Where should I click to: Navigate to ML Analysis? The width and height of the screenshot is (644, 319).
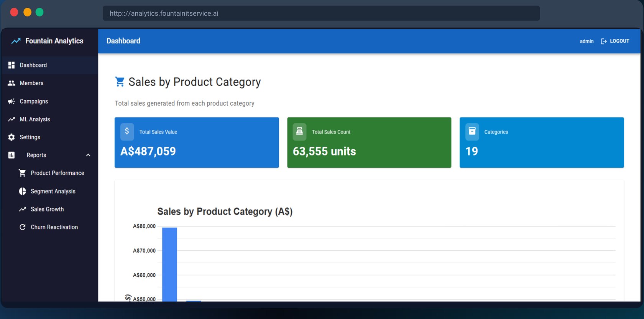[49, 119]
